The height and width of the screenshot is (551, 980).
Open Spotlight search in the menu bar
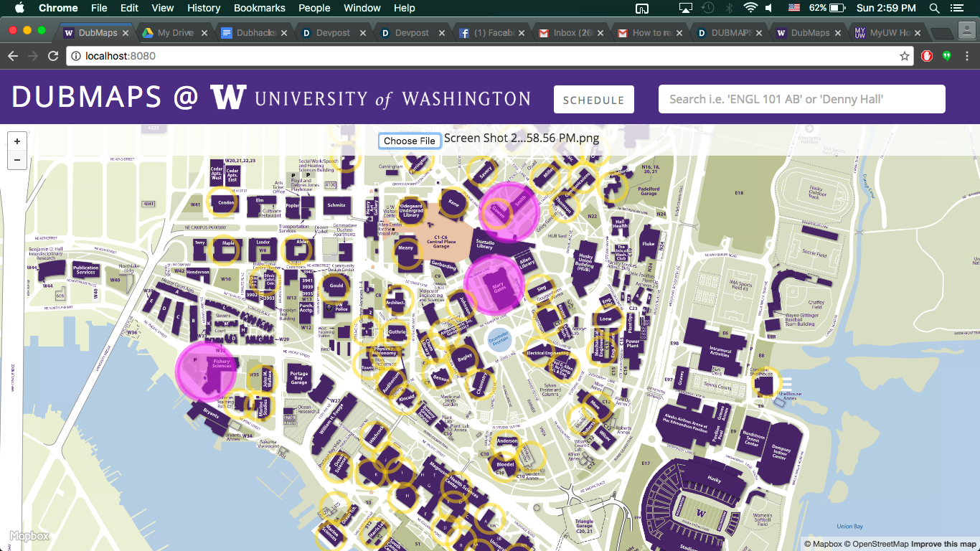[x=934, y=8]
